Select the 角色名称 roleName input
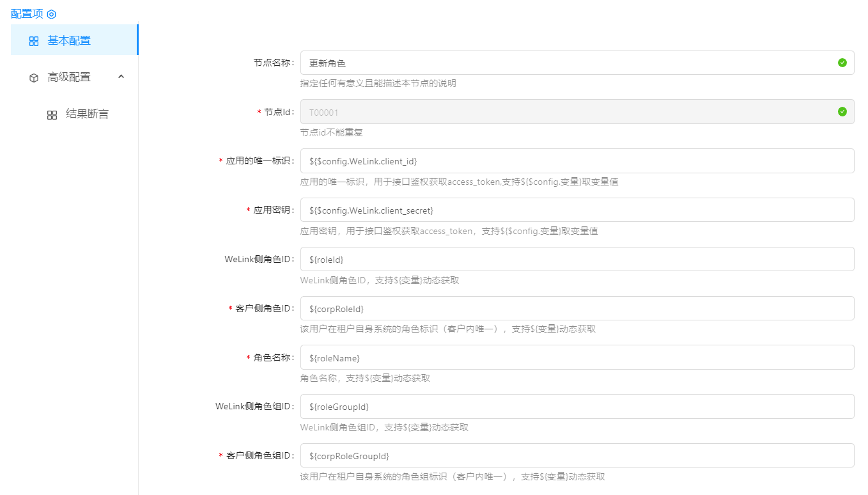 pyautogui.click(x=577, y=357)
